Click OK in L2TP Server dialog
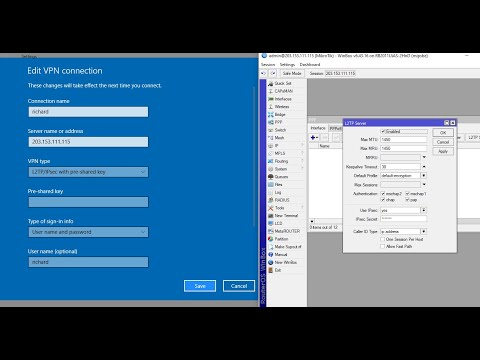 (x=443, y=133)
